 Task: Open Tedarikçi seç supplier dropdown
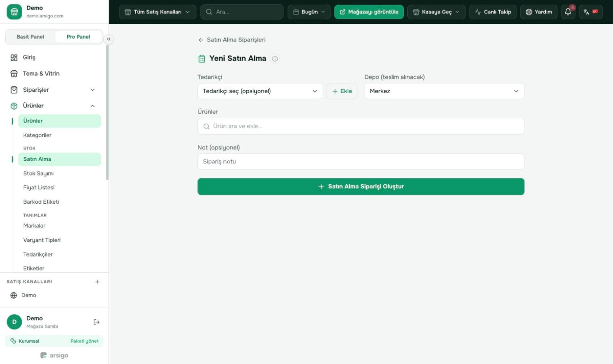(260, 91)
